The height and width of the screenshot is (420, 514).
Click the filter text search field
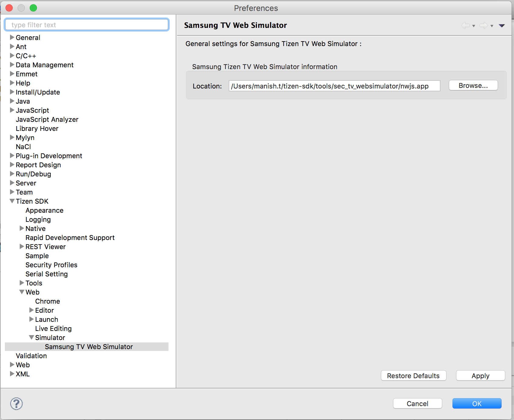click(87, 25)
